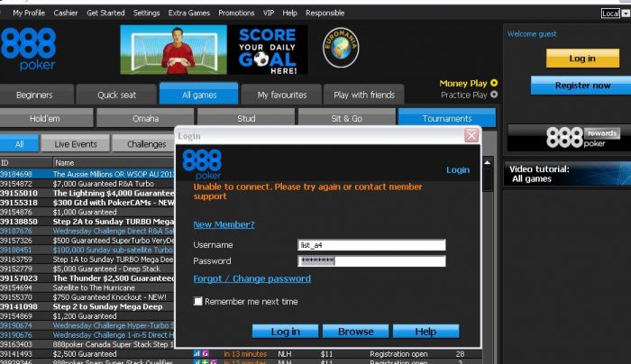This screenshot has height=364, width=631.
Task: Select the Practice Play radio button
Action: pos(494,95)
